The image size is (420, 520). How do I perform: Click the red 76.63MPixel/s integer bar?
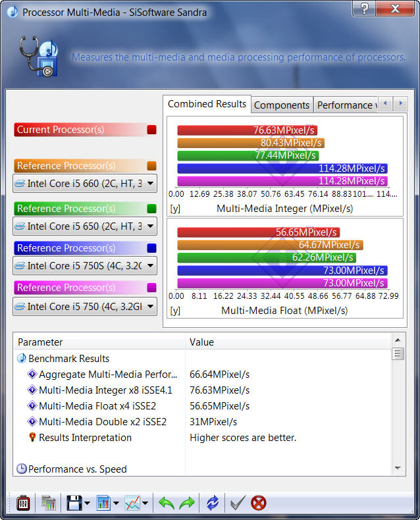[248, 130]
